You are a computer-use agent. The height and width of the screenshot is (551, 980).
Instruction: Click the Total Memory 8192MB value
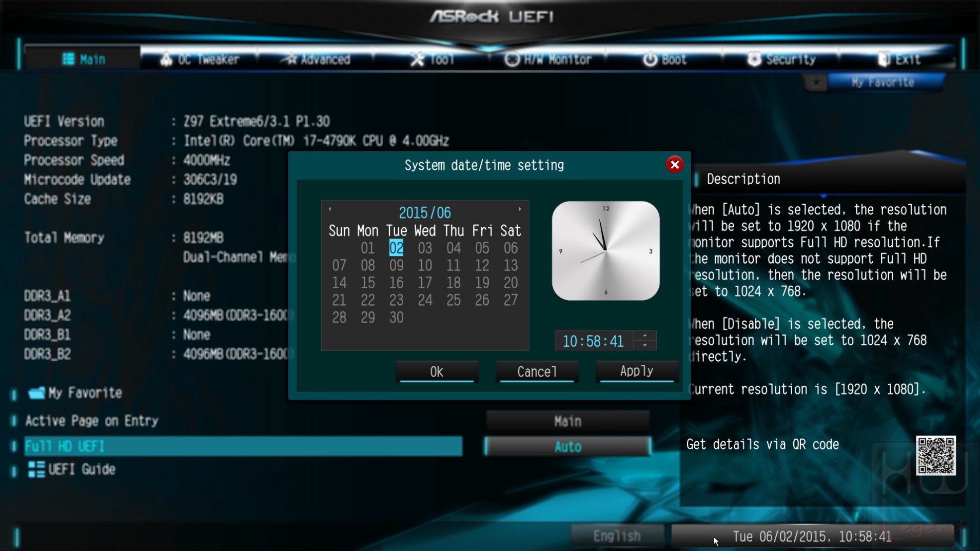204,238
